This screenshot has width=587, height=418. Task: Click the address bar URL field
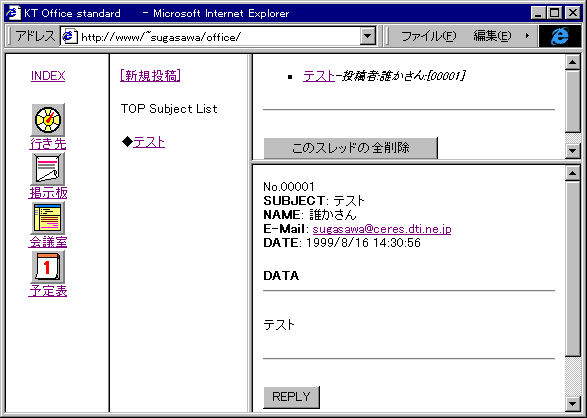pos(219,37)
